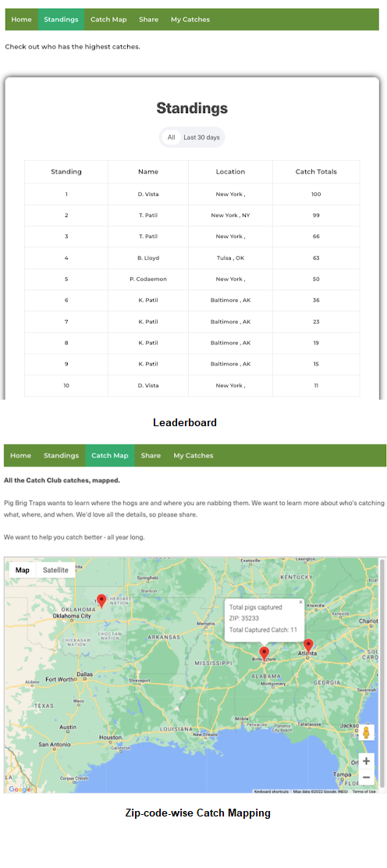Screen dimensions: 387x868
Task: Toggle standings filter to All
Action: pyautogui.click(x=171, y=137)
